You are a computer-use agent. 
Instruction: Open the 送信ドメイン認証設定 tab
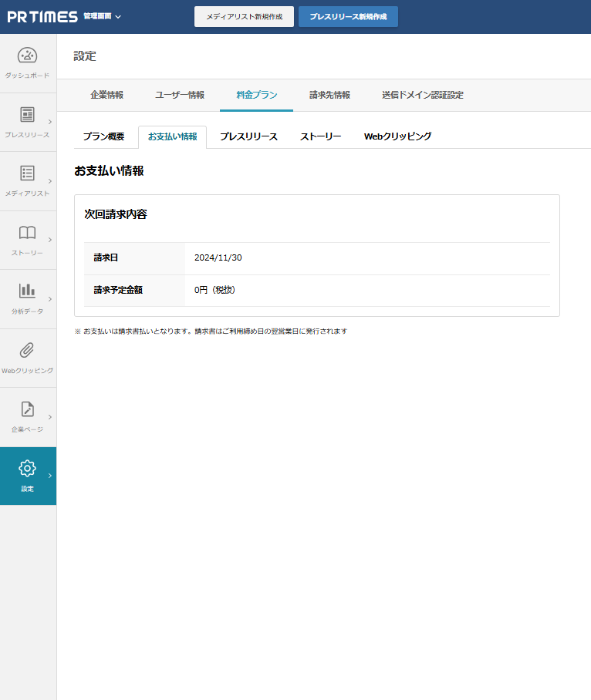(423, 95)
